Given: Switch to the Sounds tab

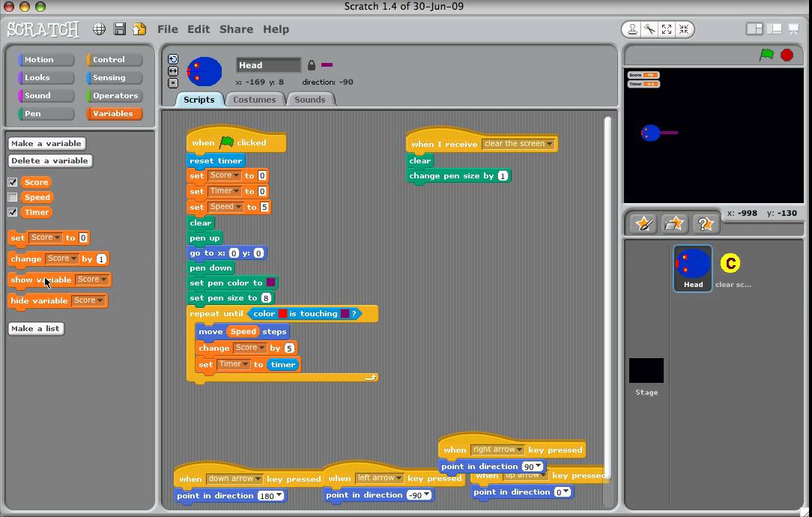Looking at the screenshot, I should [x=310, y=100].
